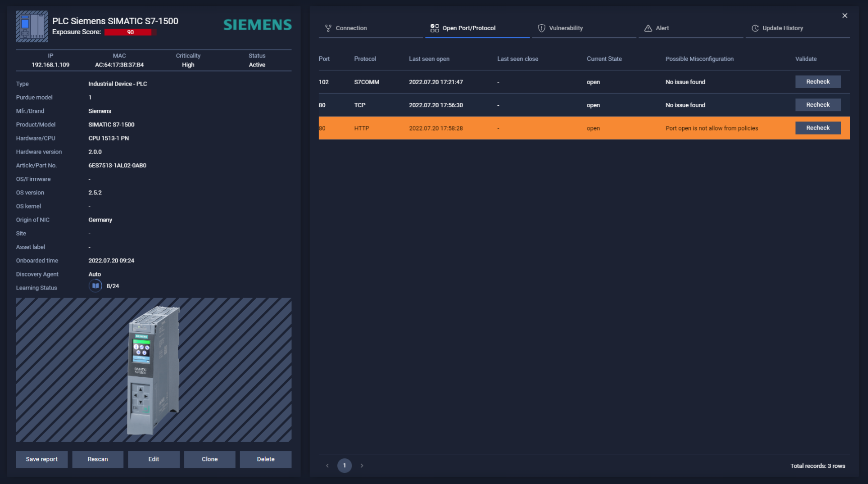Recheck port 80 HTTP highlighted row

click(x=818, y=128)
